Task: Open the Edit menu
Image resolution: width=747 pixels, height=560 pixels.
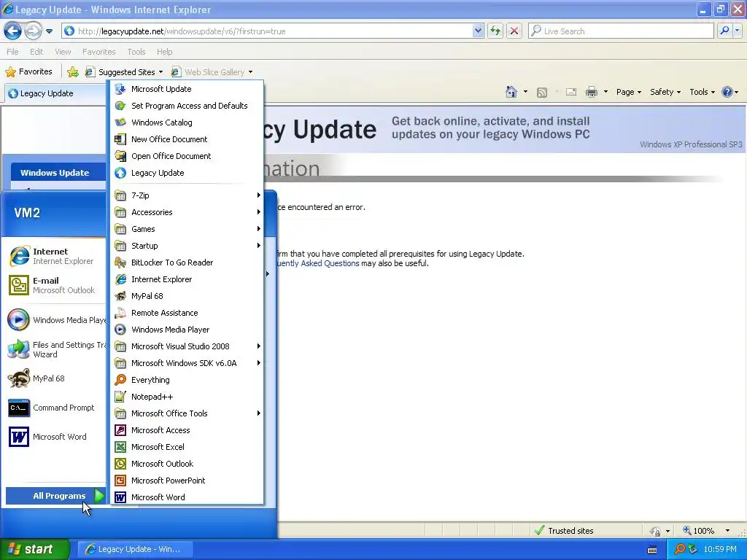Action: point(36,52)
